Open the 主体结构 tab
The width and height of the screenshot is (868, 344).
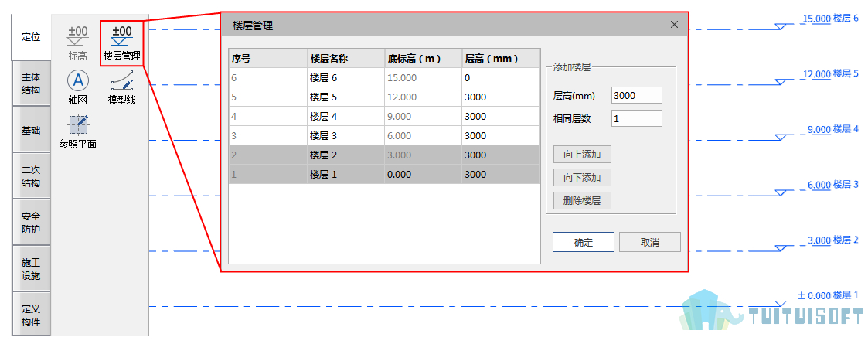pos(31,83)
